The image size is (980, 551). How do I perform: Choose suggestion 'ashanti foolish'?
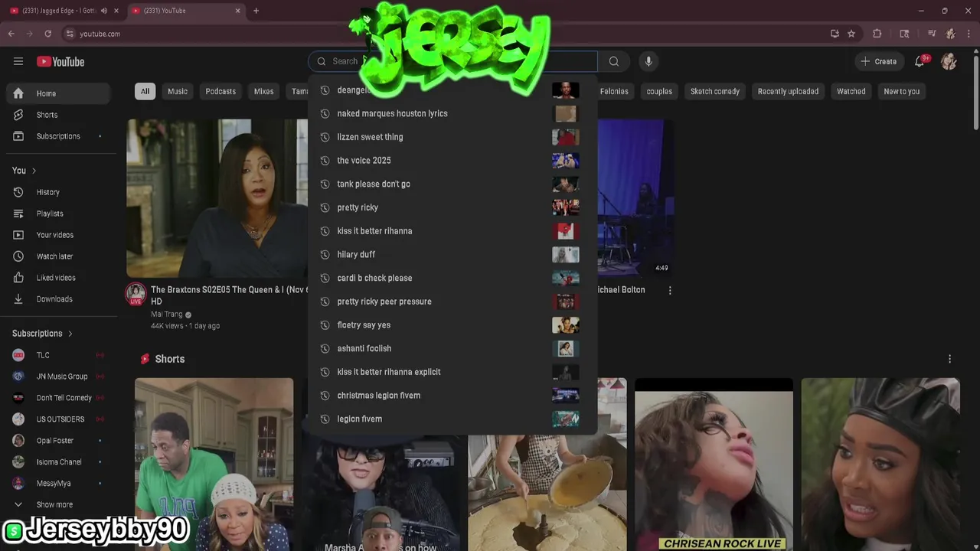pyautogui.click(x=452, y=348)
